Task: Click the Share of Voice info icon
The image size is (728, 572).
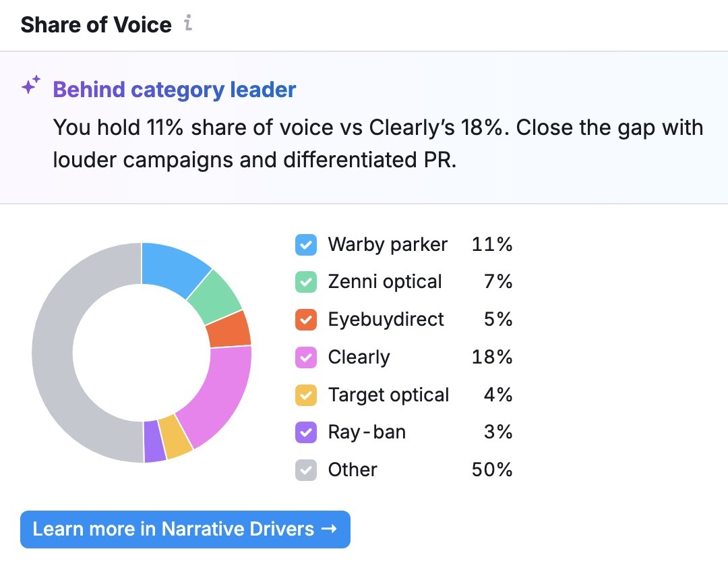Action: click(x=187, y=24)
